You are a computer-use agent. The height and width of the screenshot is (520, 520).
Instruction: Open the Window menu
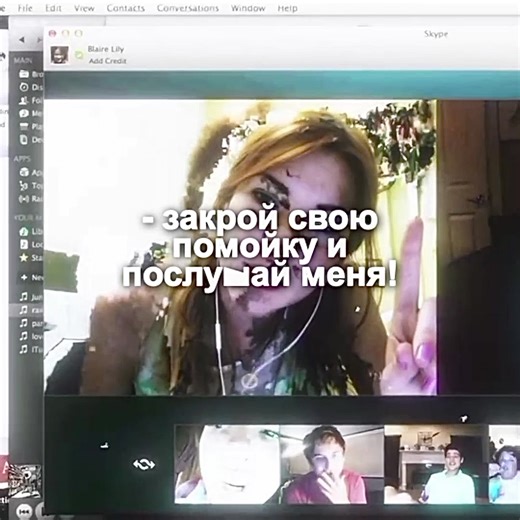point(248,8)
